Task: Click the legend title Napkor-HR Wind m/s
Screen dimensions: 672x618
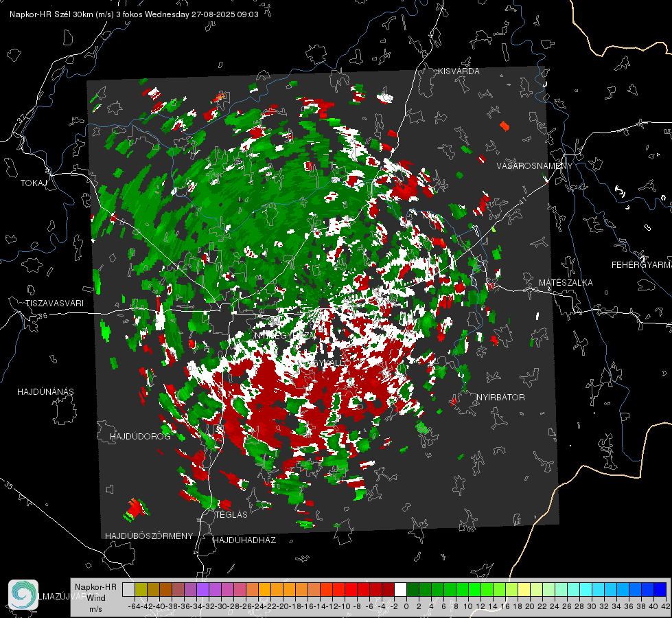Action: [x=95, y=598]
